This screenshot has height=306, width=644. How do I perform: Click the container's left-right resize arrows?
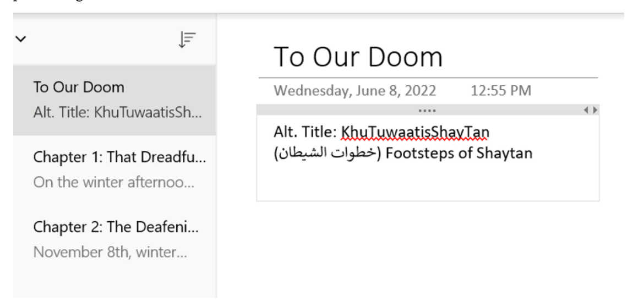pyautogui.click(x=591, y=110)
